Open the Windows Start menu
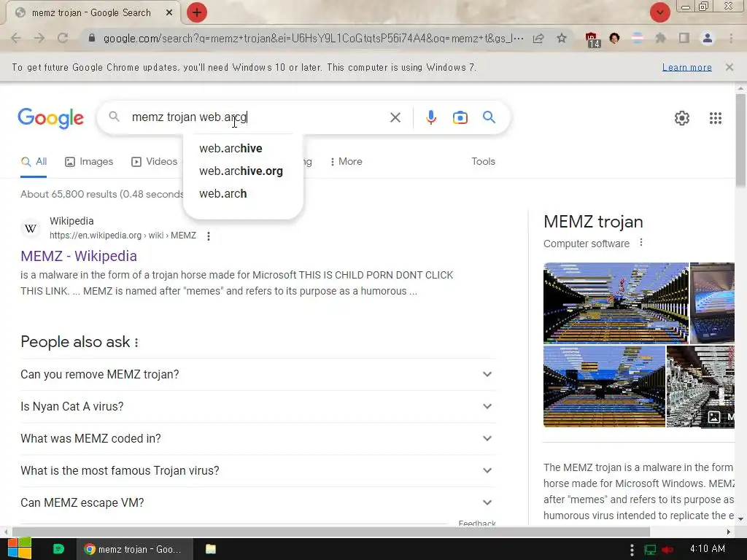This screenshot has height=560, width=747. point(19,548)
